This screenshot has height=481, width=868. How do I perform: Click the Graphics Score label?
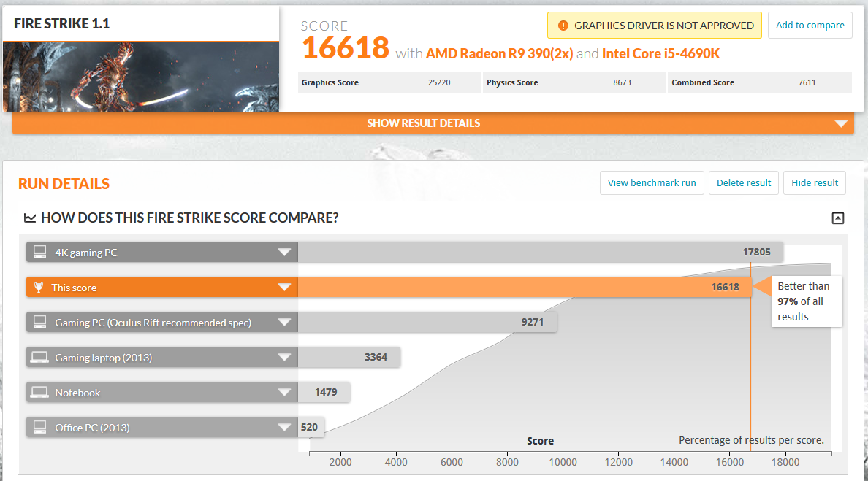[330, 82]
